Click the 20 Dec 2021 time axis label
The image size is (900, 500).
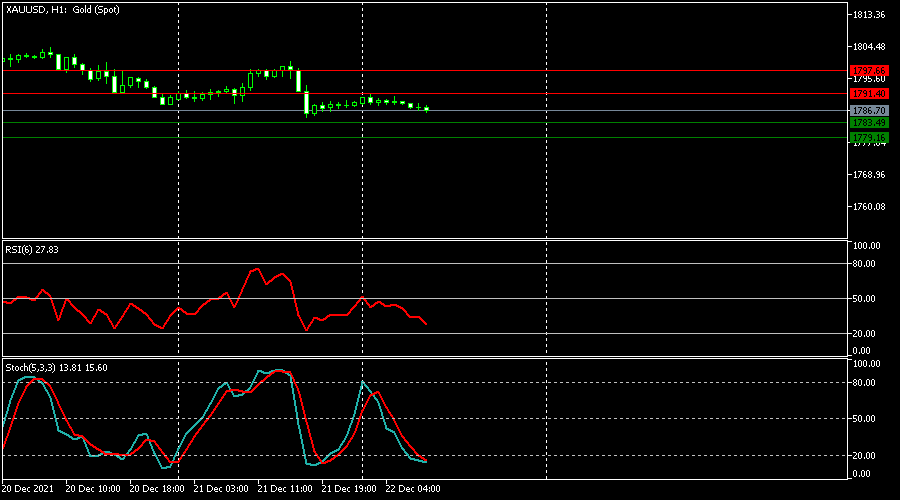pyautogui.click(x=28, y=489)
